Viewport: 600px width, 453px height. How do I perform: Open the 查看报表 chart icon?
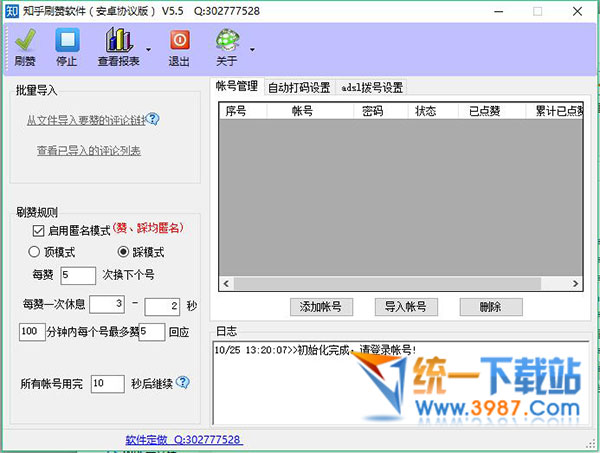tap(119, 41)
